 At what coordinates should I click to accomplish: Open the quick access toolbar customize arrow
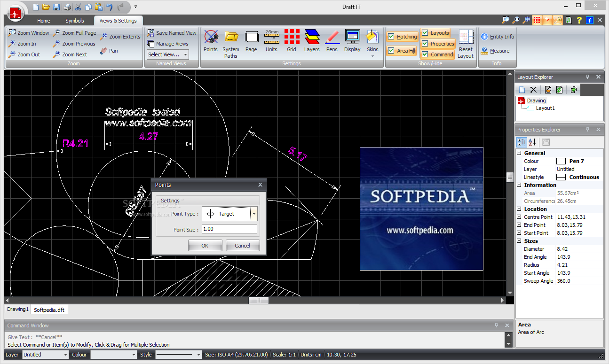pyautogui.click(x=135, y=7)
